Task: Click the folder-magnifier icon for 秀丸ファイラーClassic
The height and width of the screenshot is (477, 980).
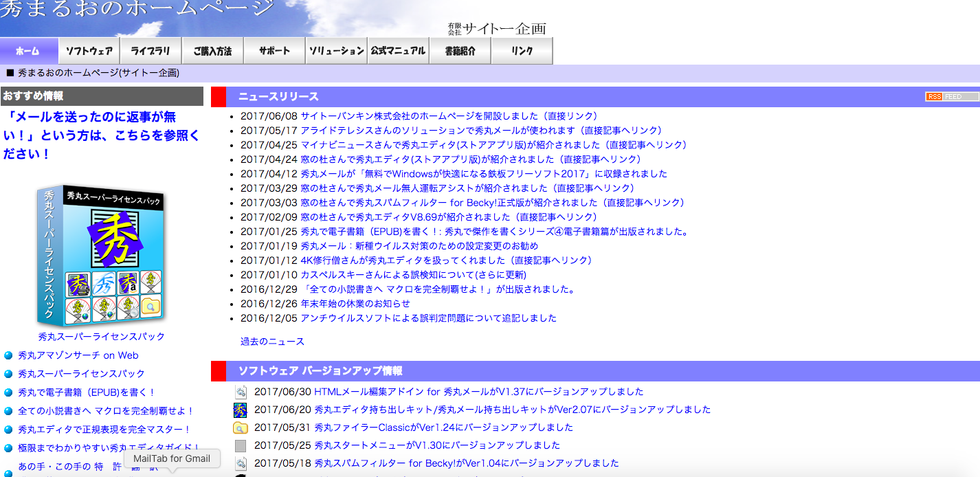Action: click(240, 428)
